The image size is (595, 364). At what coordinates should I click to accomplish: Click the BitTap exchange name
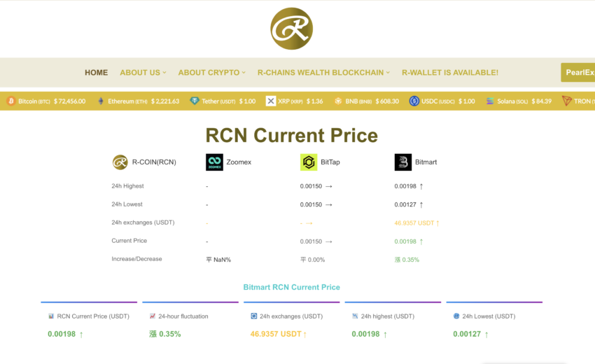pos(330,162)
